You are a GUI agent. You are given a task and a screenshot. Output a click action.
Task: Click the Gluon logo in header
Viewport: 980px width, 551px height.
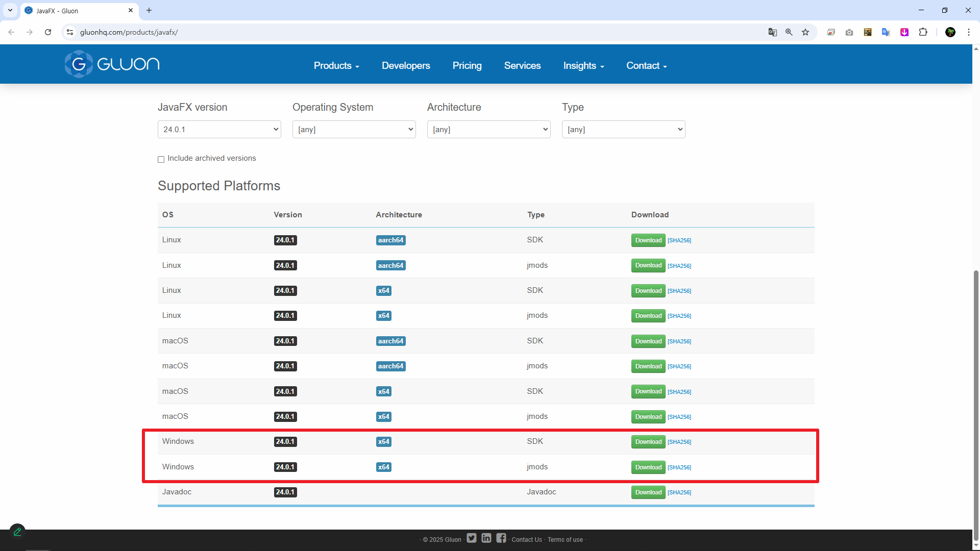112,64
